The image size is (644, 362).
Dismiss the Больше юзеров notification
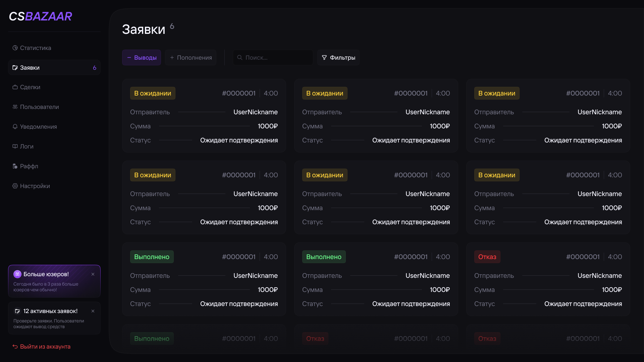point(93,274)
